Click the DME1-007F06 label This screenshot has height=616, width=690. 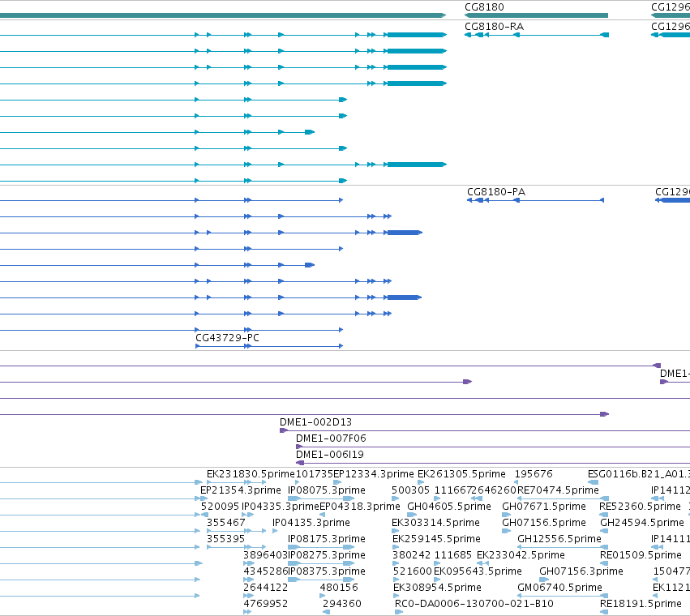pos(331,438)
